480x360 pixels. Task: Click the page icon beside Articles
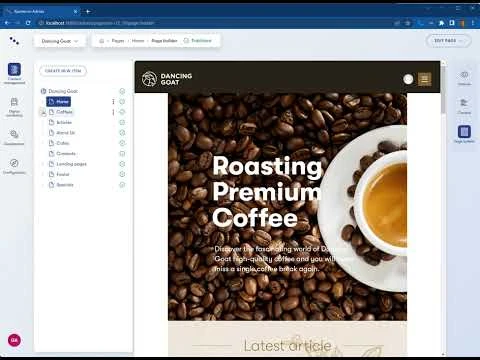click(51, 122)
